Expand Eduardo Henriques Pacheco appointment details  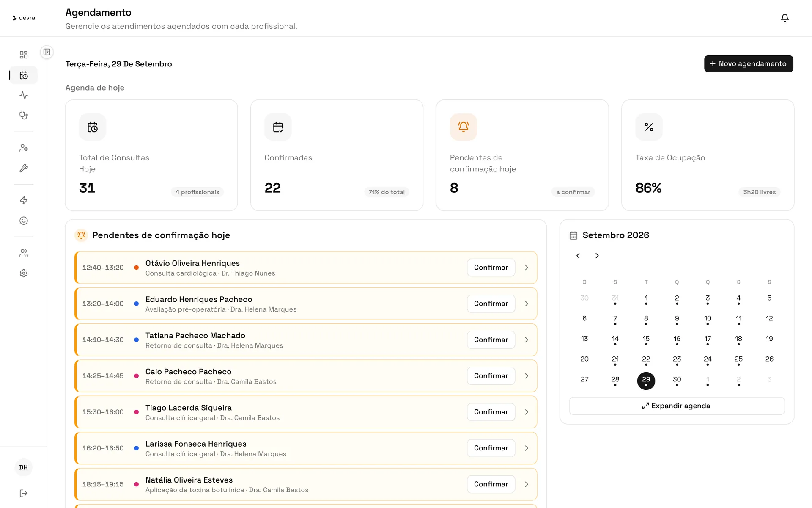point(527,304)
